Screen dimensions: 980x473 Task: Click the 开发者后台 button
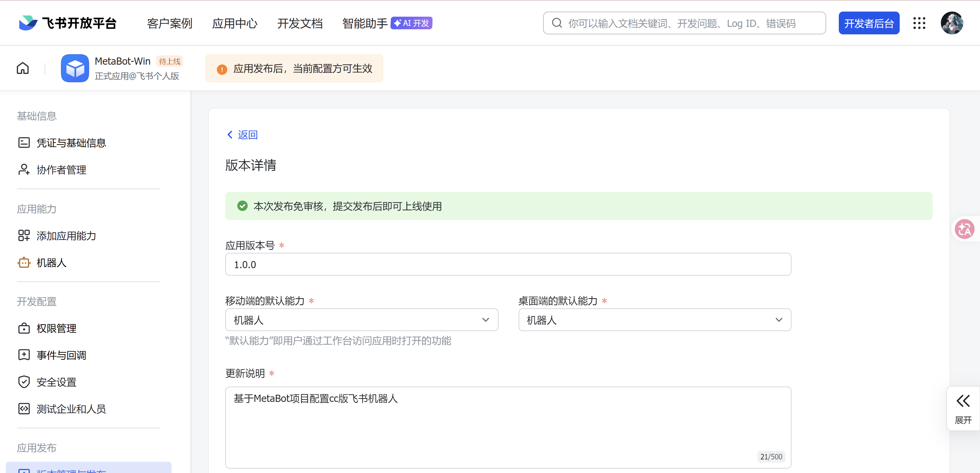(x=869, y=23)
